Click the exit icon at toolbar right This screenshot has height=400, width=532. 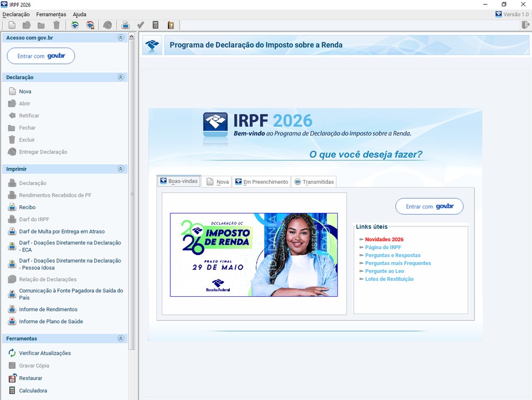click(x=525, y=25)
